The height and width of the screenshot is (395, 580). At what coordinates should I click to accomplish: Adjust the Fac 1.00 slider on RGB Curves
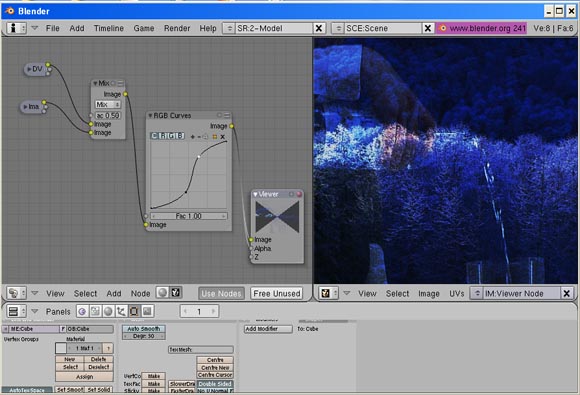189,216
